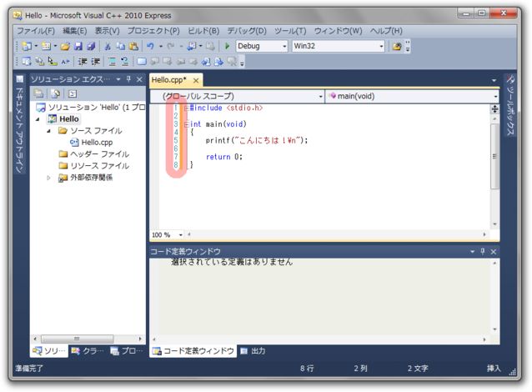
Task: Open the ドキュメント アウトライン side tab
Action: pyautogui.click(x=20, y=124)
